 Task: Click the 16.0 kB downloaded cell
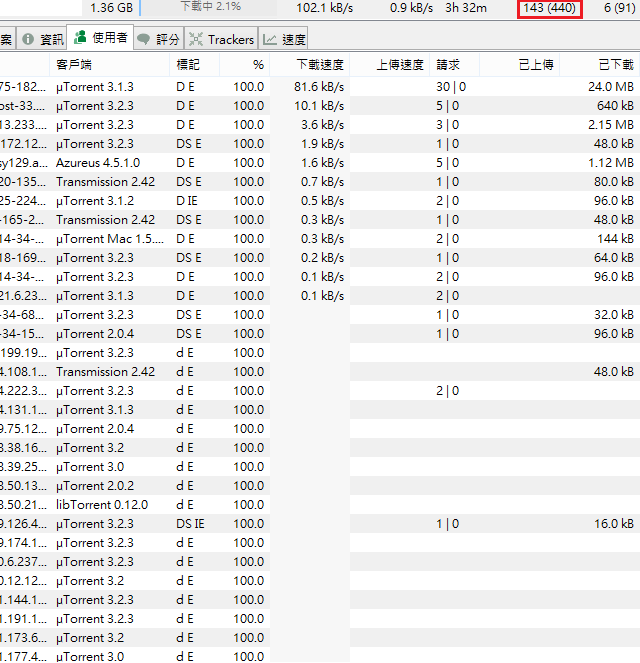tap(614, 524)
